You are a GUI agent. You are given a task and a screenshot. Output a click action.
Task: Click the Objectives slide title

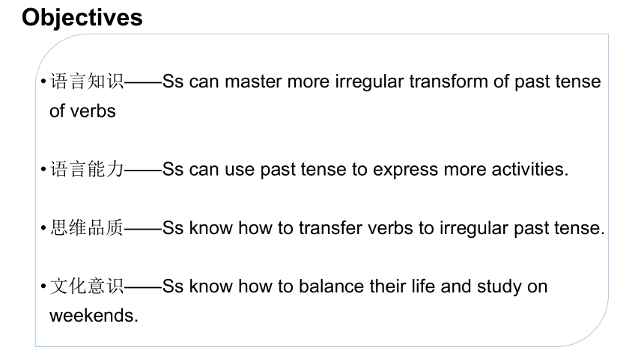[x=82, y=18]
